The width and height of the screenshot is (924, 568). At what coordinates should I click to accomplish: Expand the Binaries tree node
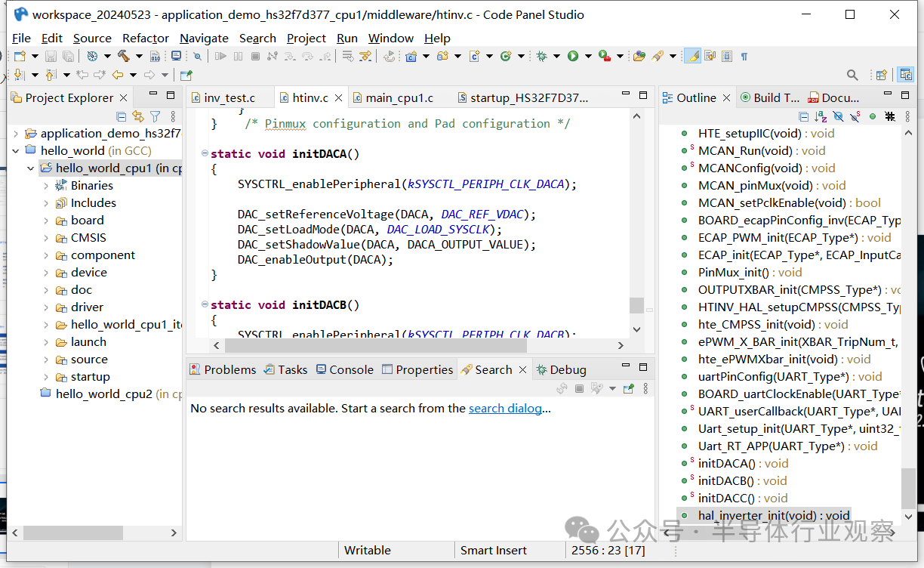(x=46, y=186)
